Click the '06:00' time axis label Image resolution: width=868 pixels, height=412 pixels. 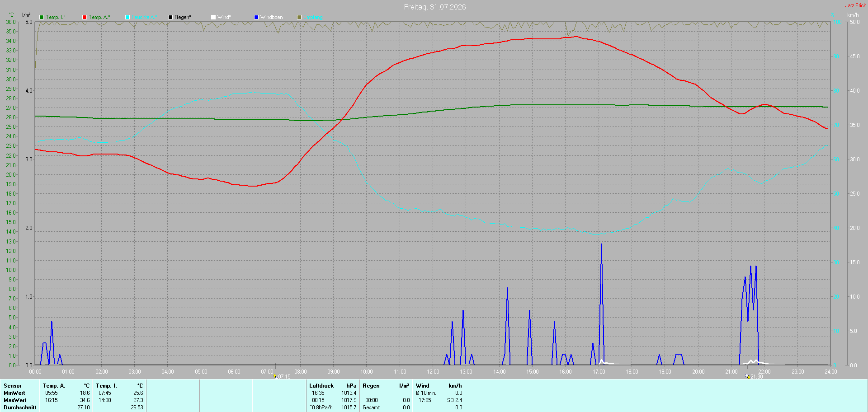(234, 372)
